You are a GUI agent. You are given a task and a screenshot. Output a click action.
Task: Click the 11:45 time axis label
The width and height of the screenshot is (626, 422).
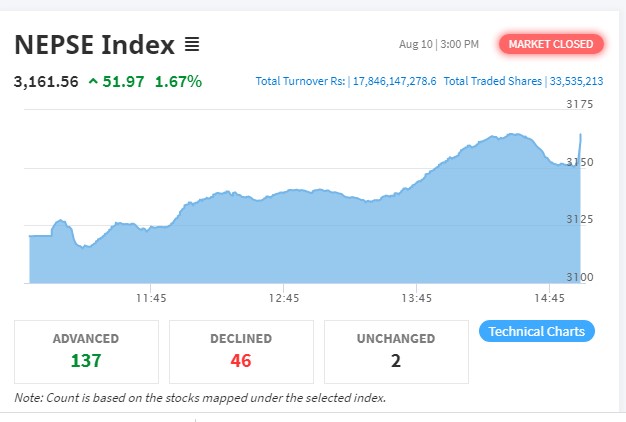151,298
